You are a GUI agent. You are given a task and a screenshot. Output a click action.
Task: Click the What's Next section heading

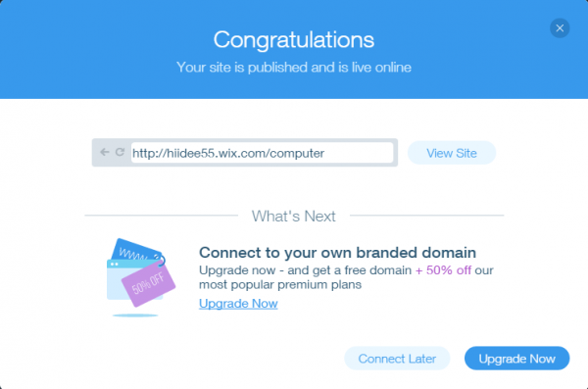click(x=294, y=217)
